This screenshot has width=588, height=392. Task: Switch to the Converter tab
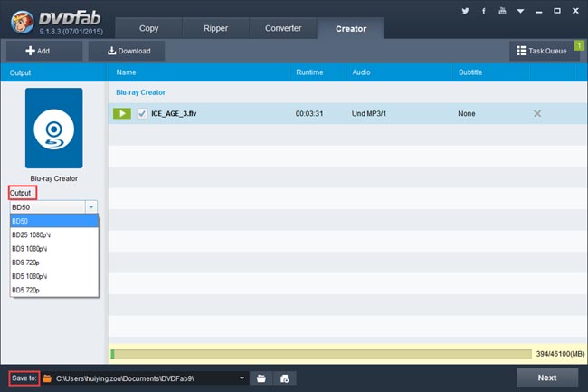(x=283, y=28)
